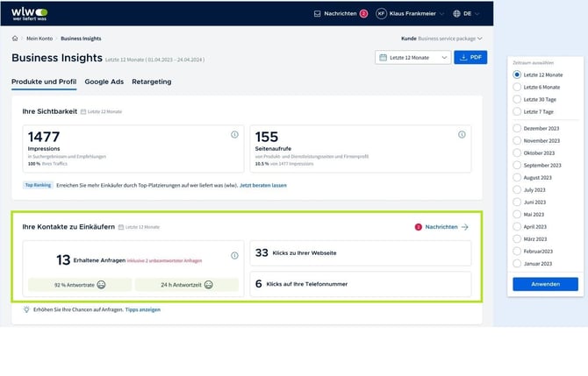Click red badge in contacts section Nachrichten
The width and height of the screenshot is (588, 376).
418,227
